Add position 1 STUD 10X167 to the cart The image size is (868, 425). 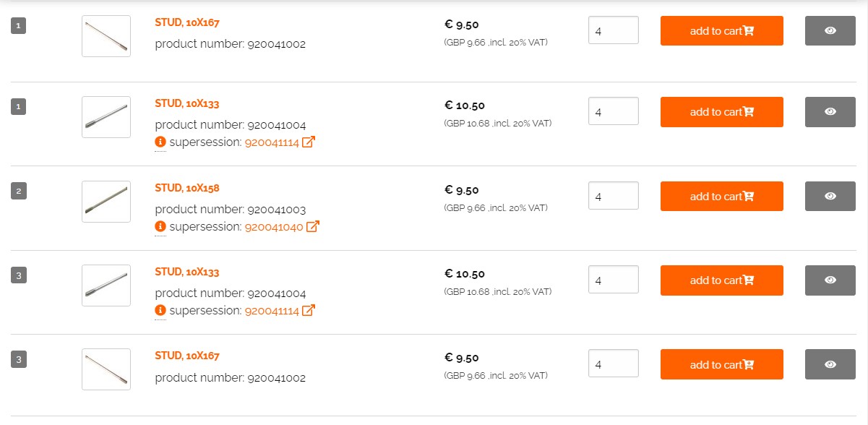coord(721,30)
